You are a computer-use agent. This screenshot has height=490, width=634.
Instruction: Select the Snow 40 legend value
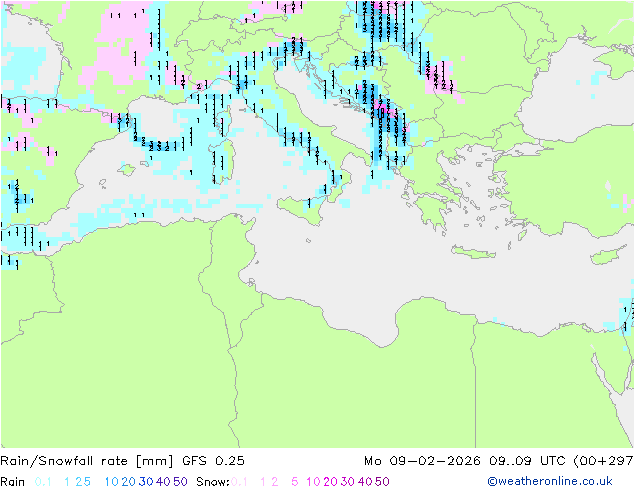pyautogui.click(x=365, y=482)
